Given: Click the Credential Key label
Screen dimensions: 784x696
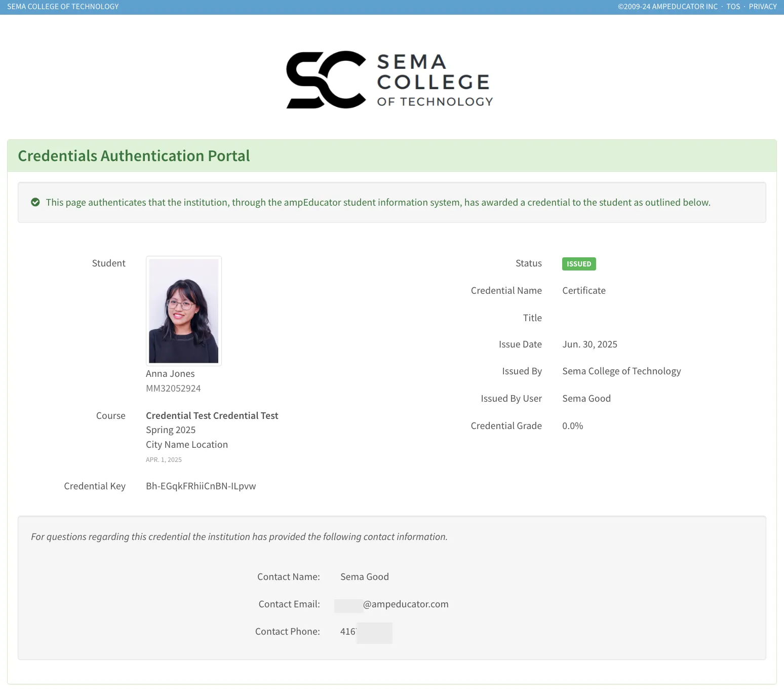Looking at the screenshot, I should [95, 486].
